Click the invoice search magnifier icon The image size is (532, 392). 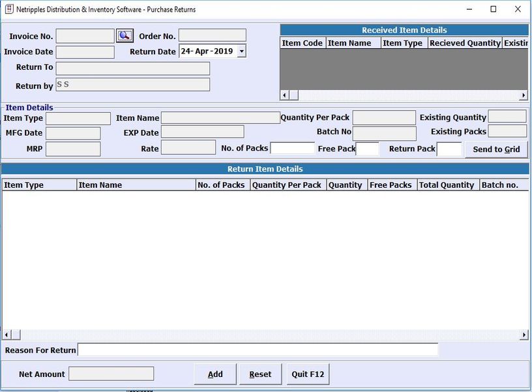click(125, 36)
